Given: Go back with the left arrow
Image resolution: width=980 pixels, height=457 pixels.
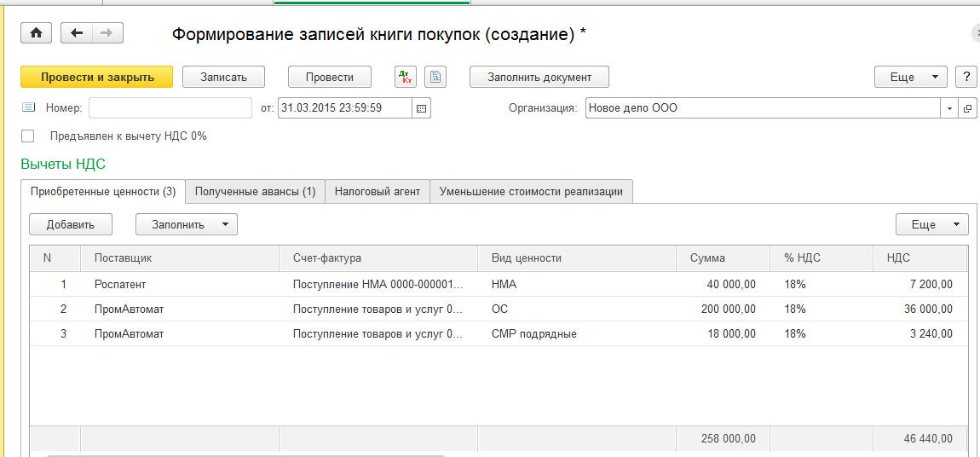Looking at the screenshot, I should [x=77, y=33].
